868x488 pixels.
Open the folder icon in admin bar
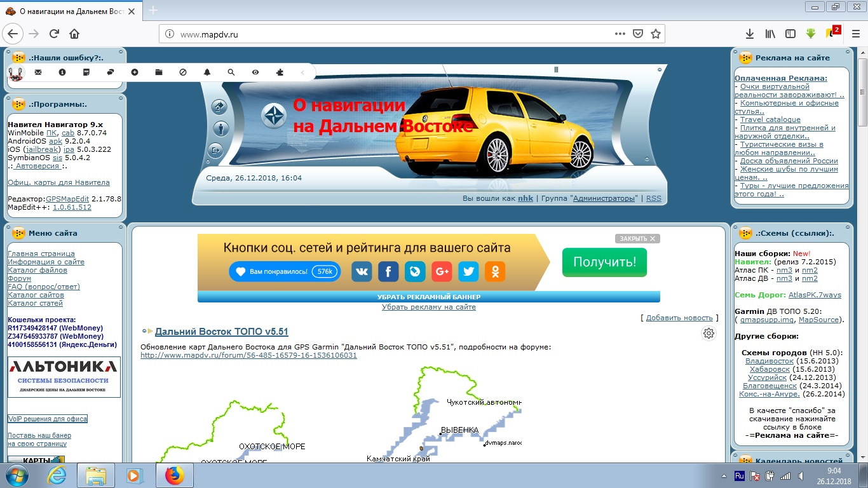coord(159,72)
